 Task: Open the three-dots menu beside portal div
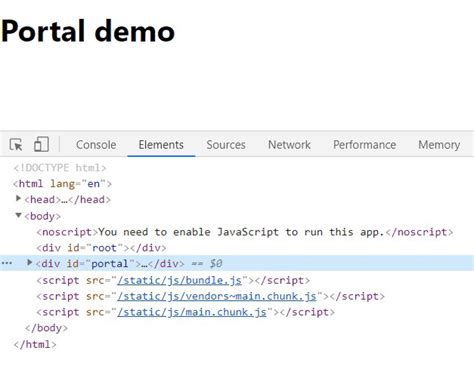[x=7, y=263]
